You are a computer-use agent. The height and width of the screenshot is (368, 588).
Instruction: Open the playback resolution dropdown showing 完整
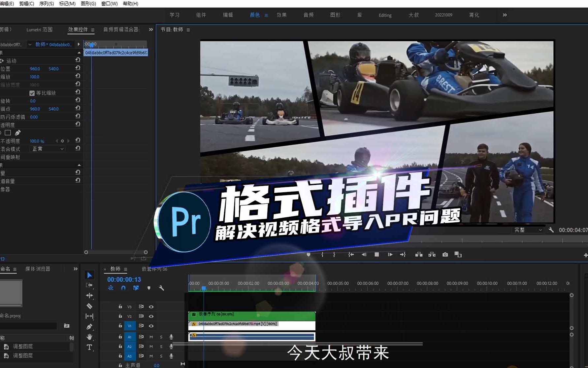(x=527, y=230)
